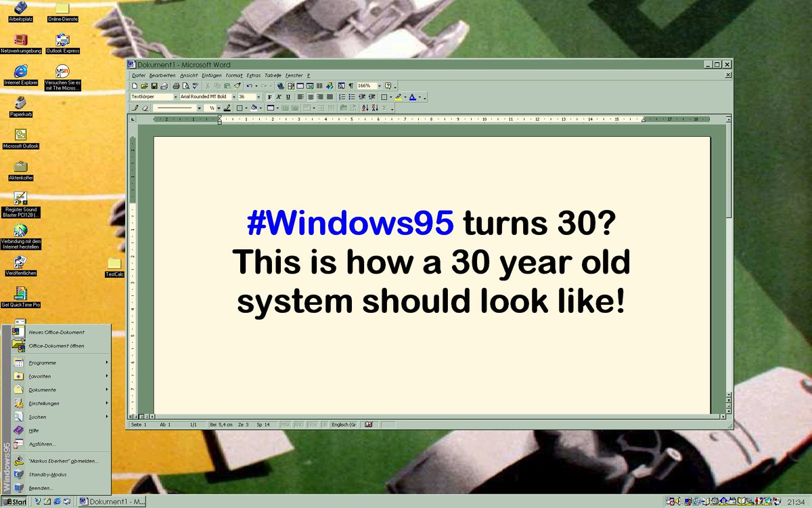Screen dimensions: 812x508
Task: Select the Arbeitsplatz desktop icon
Action: pos(21,12)
